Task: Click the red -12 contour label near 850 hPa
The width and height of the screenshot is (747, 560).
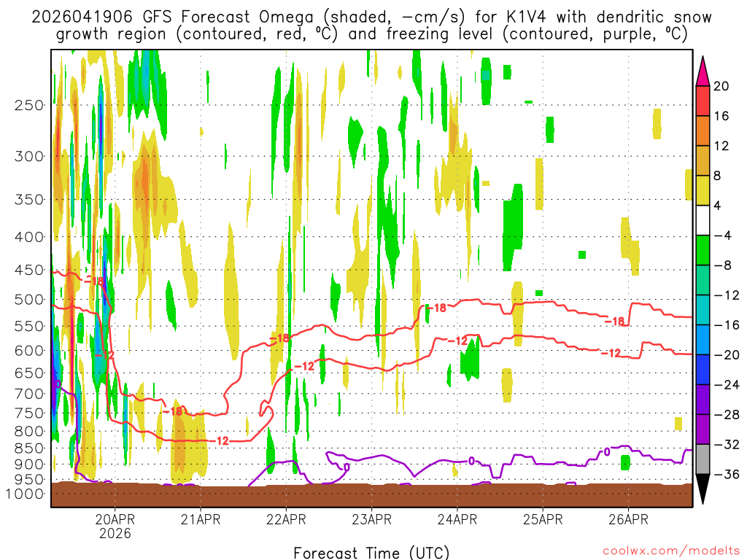Action: tap(220, 441)
